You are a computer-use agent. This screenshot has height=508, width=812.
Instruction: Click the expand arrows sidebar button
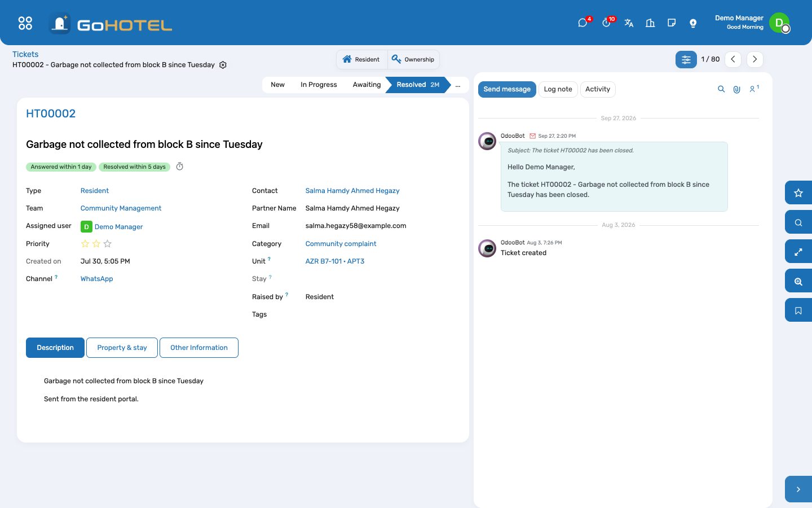click(798, 252)
